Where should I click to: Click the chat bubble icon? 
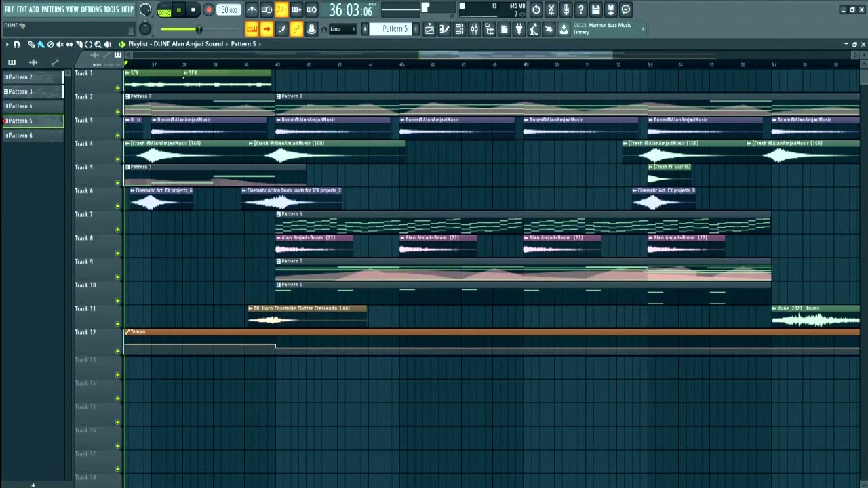point(625,9)
